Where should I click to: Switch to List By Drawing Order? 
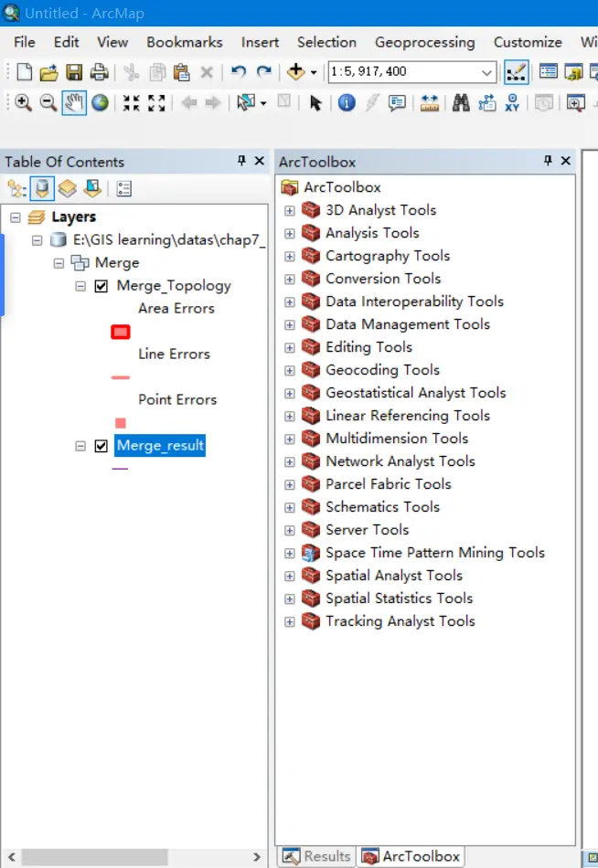(16, 189)
